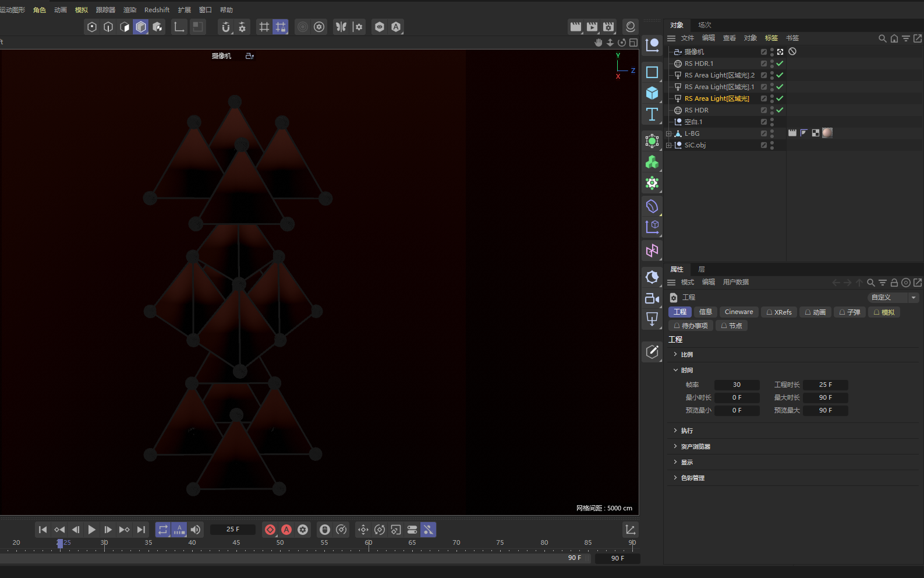Viewport: 924px width, 578px height.
Task: Toggle RS HDR enabled green checkmark
Action: 780,110
